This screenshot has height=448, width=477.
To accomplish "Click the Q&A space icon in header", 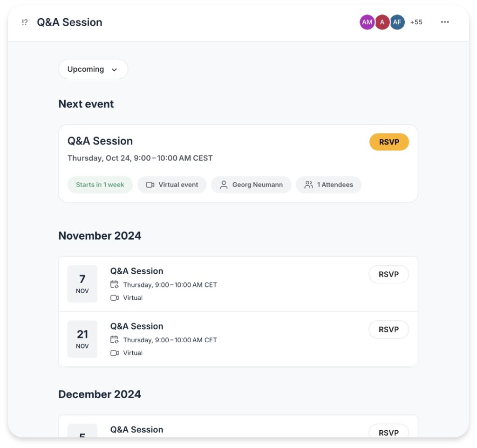I will click(x=25, y=22).
